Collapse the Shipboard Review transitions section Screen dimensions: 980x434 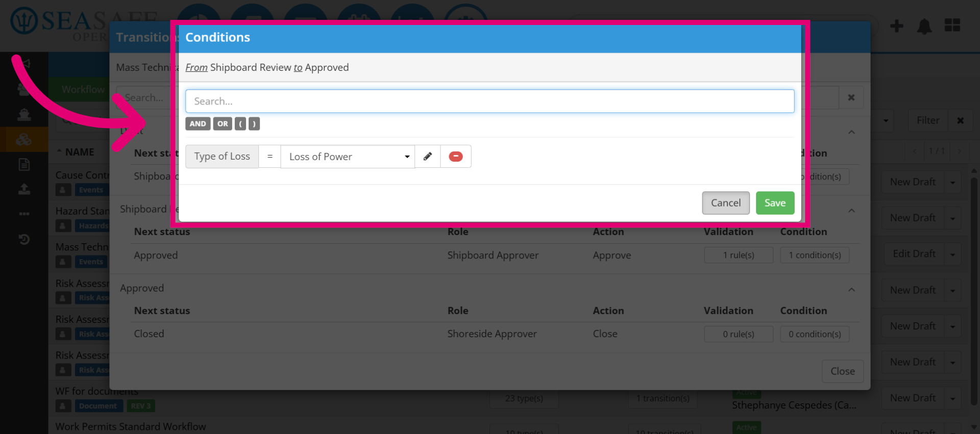(851, 211)
